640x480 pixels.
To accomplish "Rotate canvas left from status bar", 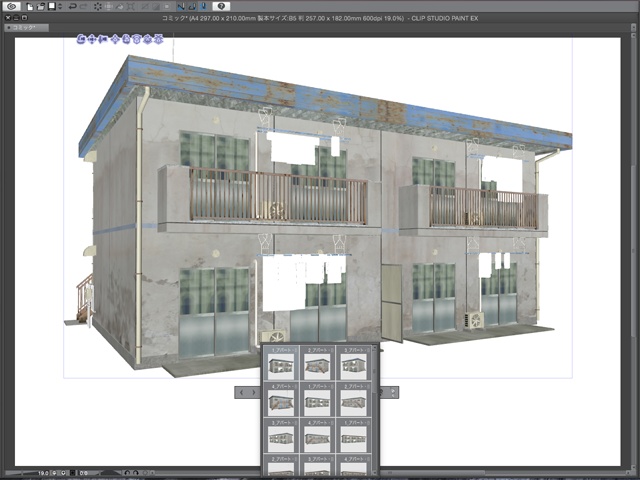I will [127, 473].
